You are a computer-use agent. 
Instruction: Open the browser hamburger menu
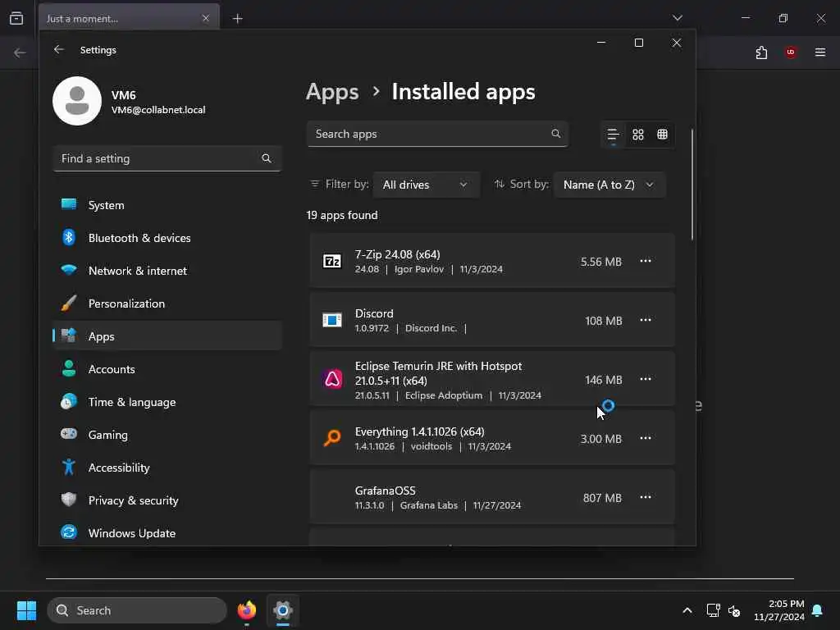[820, 52]
